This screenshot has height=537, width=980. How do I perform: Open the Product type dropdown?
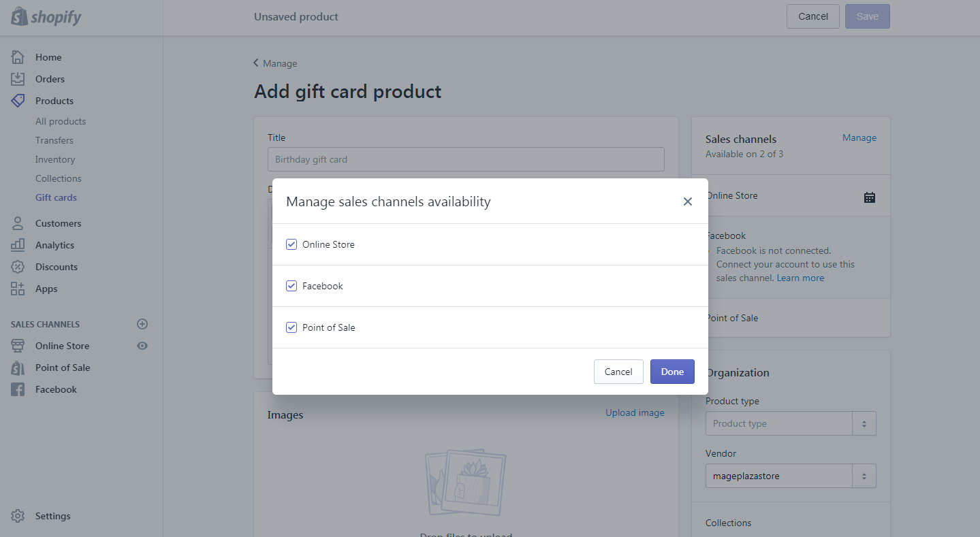pos(791,423)
